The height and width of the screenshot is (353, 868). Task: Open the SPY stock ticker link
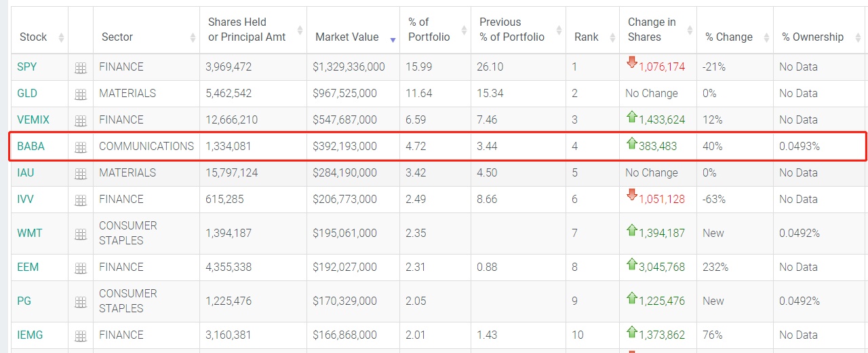27,67
